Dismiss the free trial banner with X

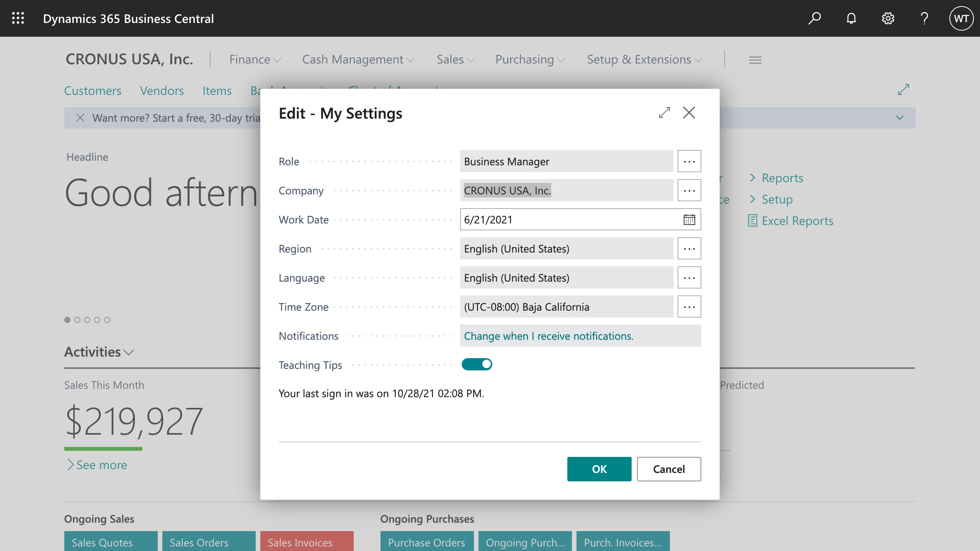point(80,118)
